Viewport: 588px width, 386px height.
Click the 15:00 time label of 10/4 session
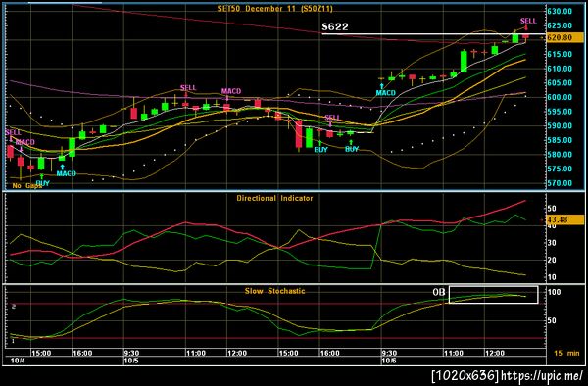[41, 353]
